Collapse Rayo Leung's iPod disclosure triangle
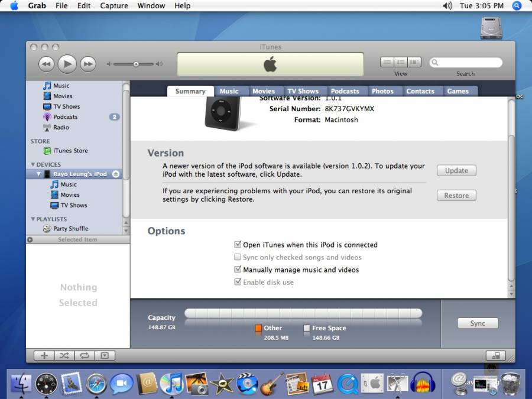Viewport: 532px width, 399px height. point(38,174)
